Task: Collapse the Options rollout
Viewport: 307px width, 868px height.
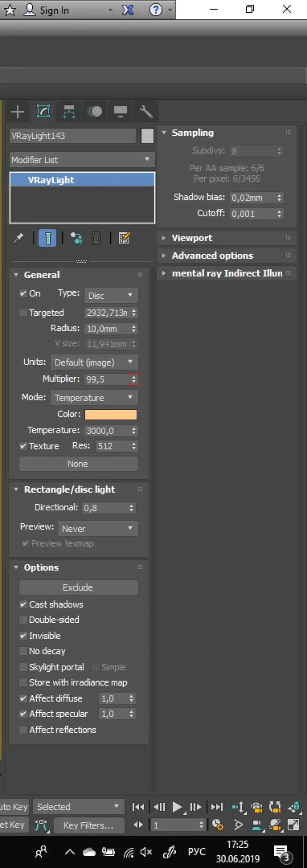Action: click(x=79, y=567)
